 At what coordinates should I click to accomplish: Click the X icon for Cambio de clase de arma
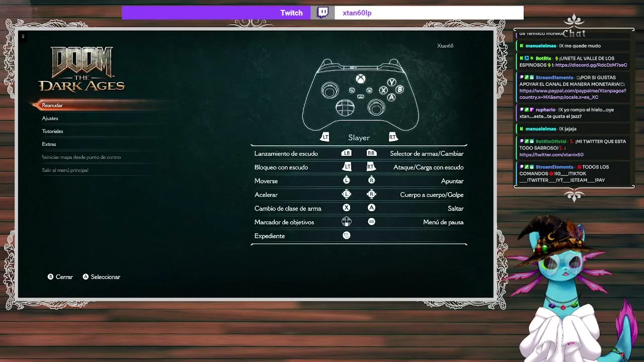(346, 208)
